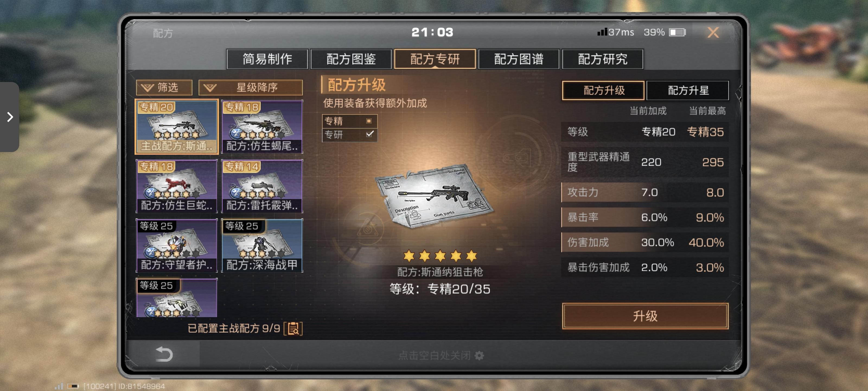Viewport: 868px width, 391px height.
Task: Select the 深海战甲 recipe thumbnail
Action: [x=262, y=246]
